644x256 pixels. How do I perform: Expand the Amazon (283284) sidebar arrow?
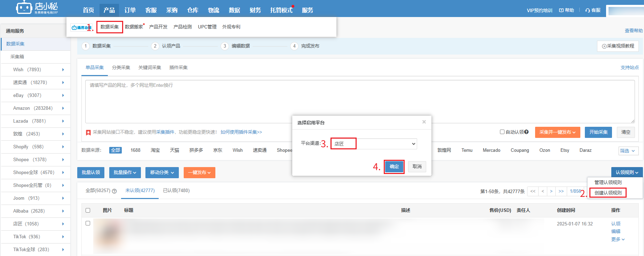coord(63,108)
